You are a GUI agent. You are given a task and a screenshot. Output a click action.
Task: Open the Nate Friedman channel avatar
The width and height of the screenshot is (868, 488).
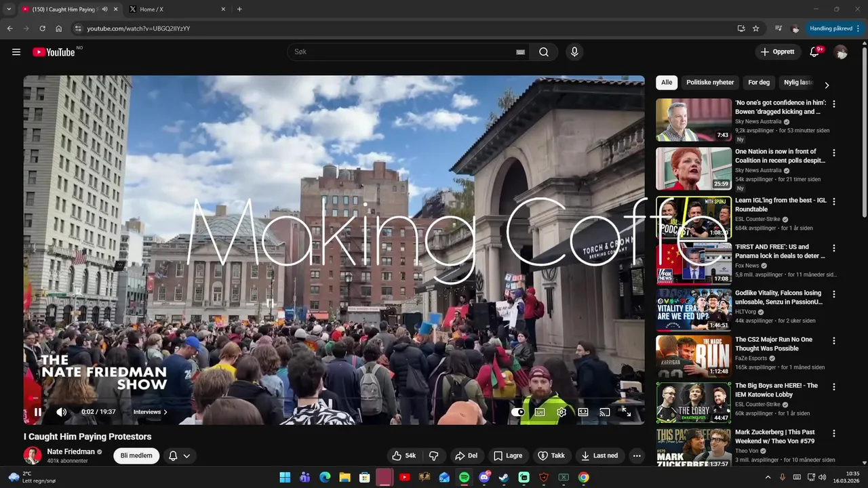pos(33,455)
